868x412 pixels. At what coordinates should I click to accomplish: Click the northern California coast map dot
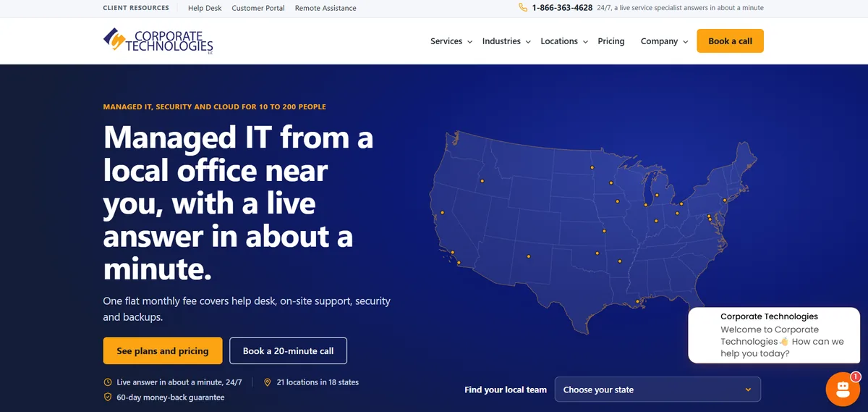pyautogui.click(x=442, y=213)
